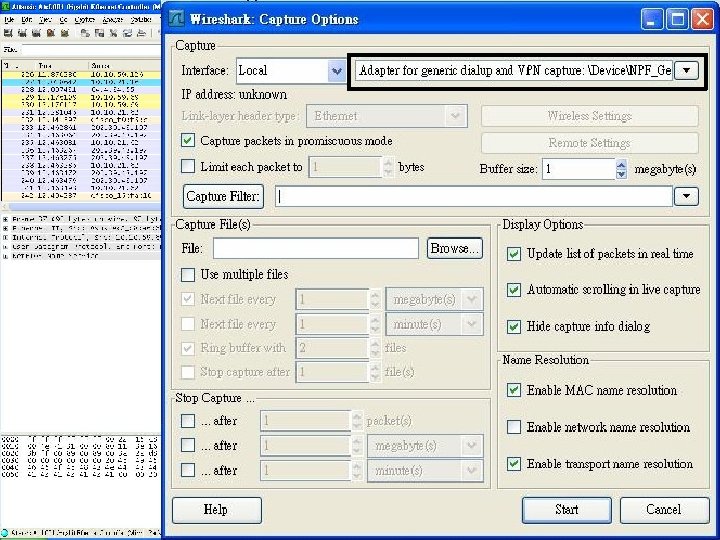The width and height of the screenshot is (720, 540).
Task: Open the View menu in main window
Action: pos(45,20)
